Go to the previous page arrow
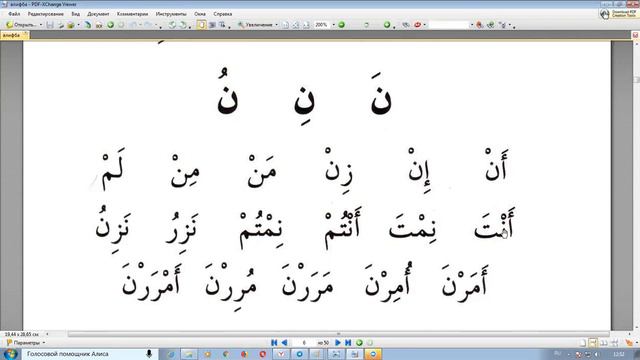 (284, 343)
